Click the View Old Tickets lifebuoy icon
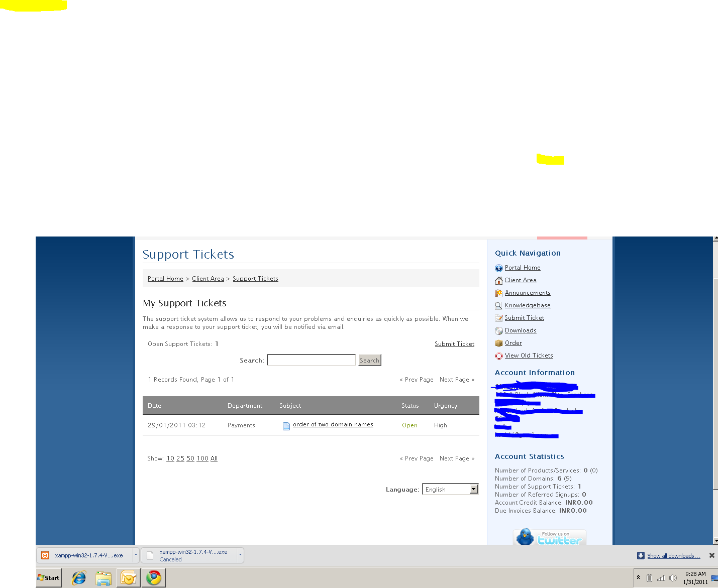The width and height of the screenshot is (718, 588). [498, 356]
